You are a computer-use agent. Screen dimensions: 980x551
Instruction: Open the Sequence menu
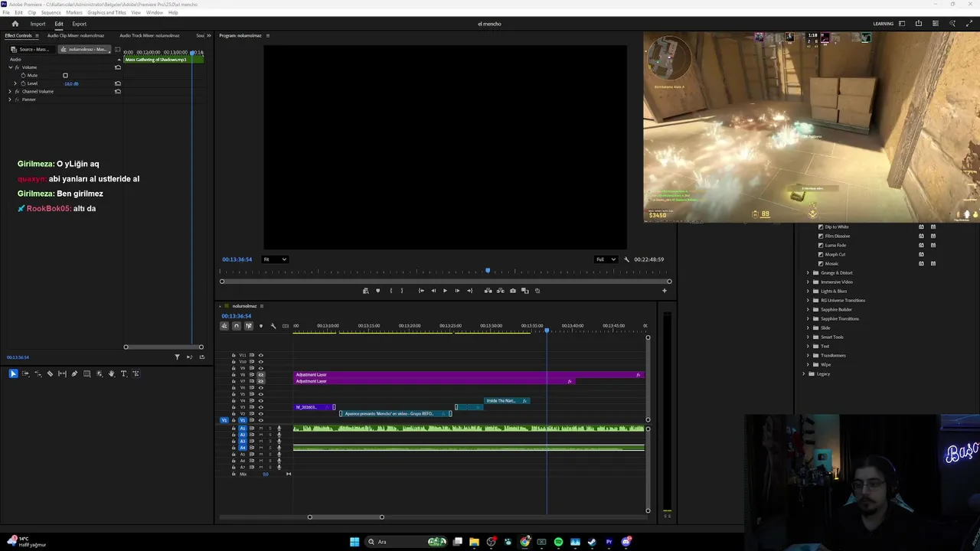point(51,12)
